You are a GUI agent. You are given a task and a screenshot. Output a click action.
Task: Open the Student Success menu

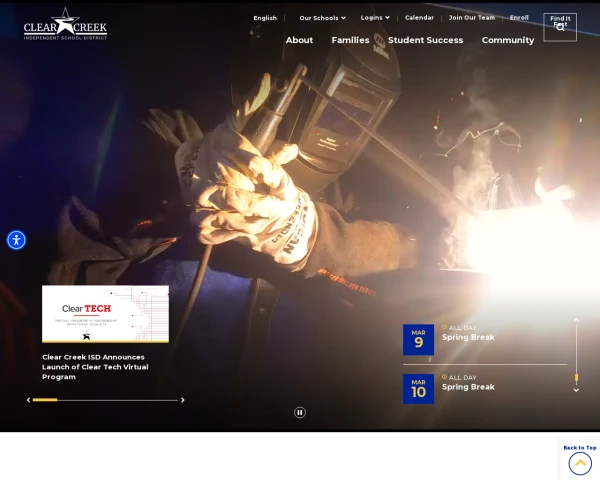425,40
